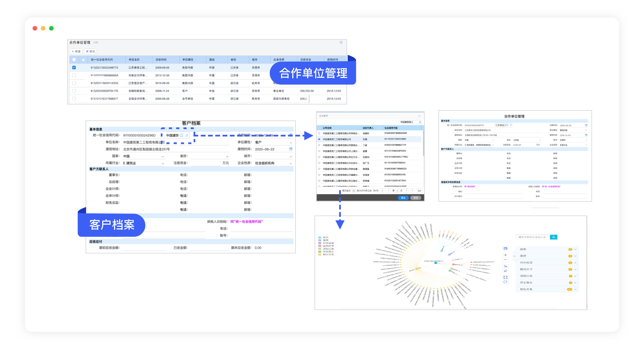
Task: Check the row 913202006829704176 checkbox
Action: point(74,91)
